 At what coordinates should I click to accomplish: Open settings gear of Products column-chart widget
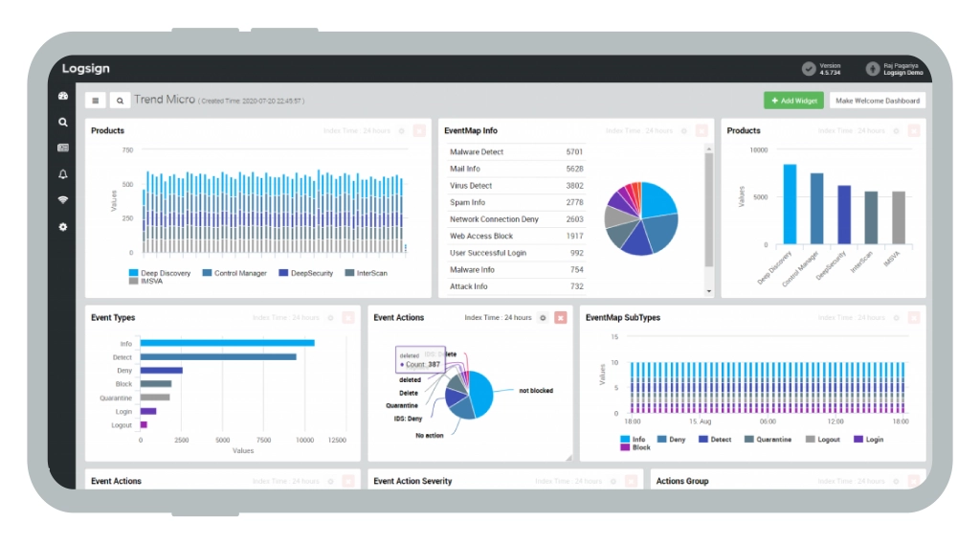tap(896, 130)
